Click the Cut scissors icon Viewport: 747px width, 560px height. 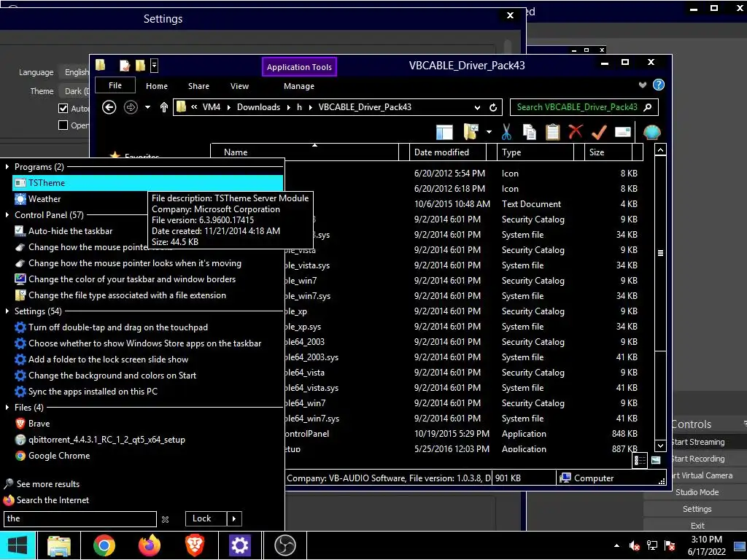coord(506,132)
